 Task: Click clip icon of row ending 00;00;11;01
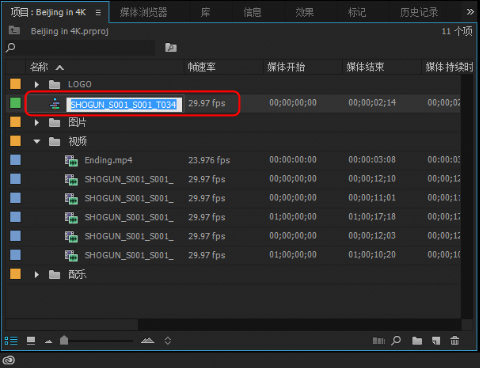pos(71,199)
